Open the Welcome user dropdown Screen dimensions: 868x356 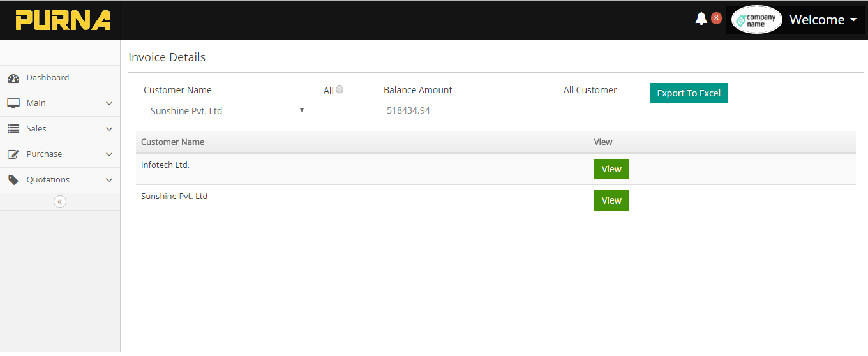(x=823, y=20)
